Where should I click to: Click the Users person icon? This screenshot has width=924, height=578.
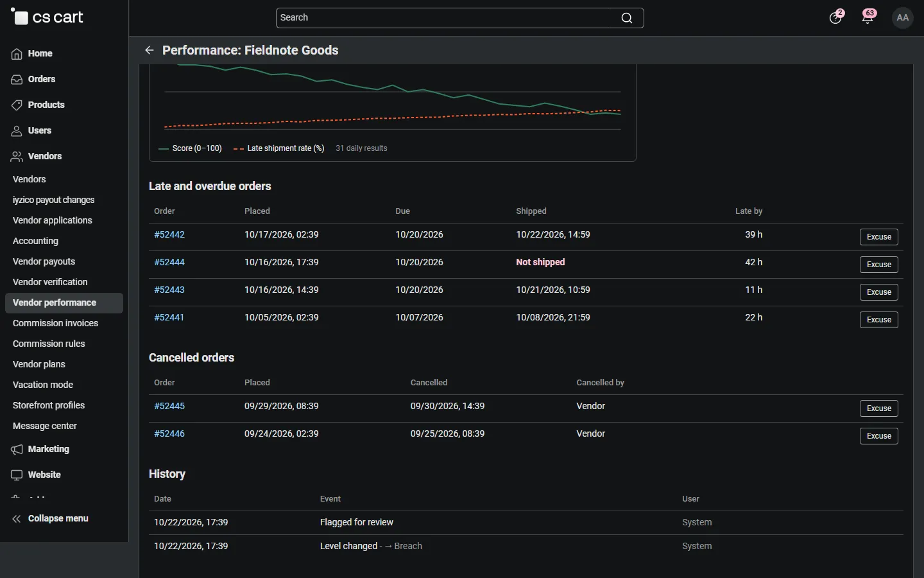(17, 131)
